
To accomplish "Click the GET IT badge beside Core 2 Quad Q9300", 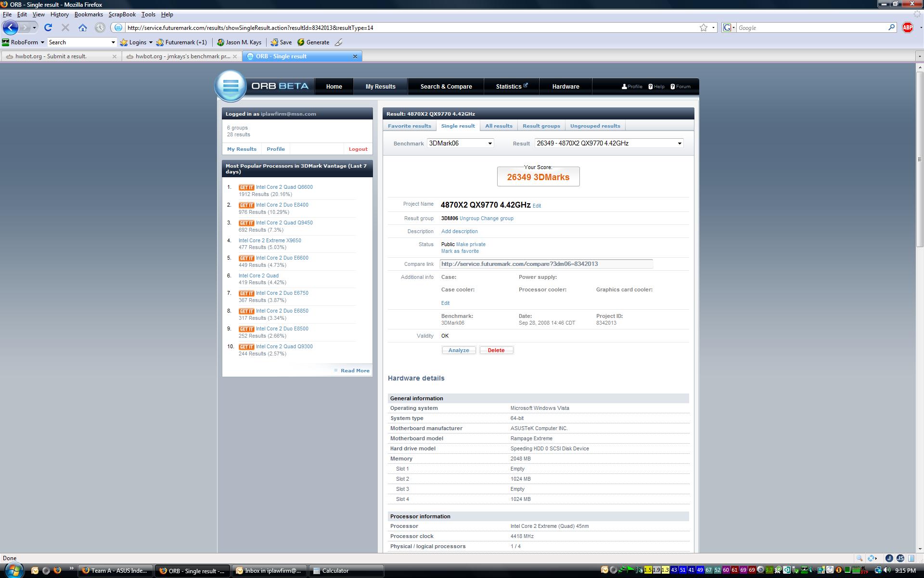I will coord(246,347).
